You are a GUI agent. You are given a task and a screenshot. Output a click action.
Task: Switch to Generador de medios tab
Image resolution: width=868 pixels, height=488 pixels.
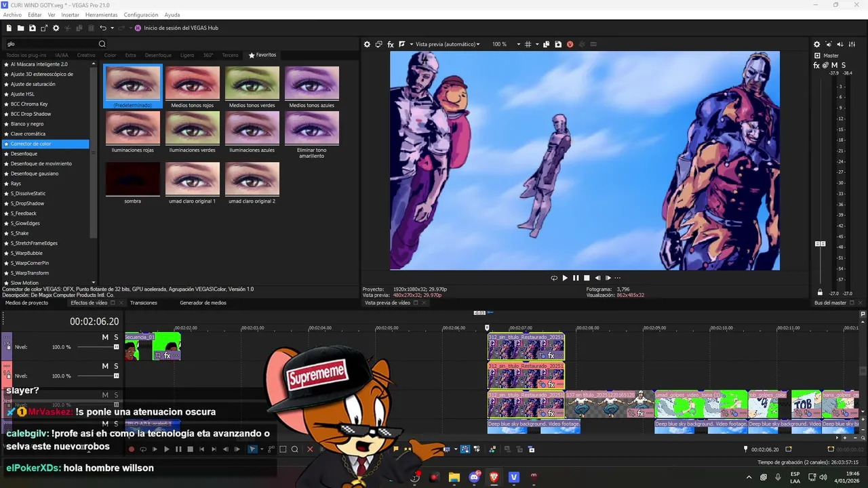[x=203, y=303]
